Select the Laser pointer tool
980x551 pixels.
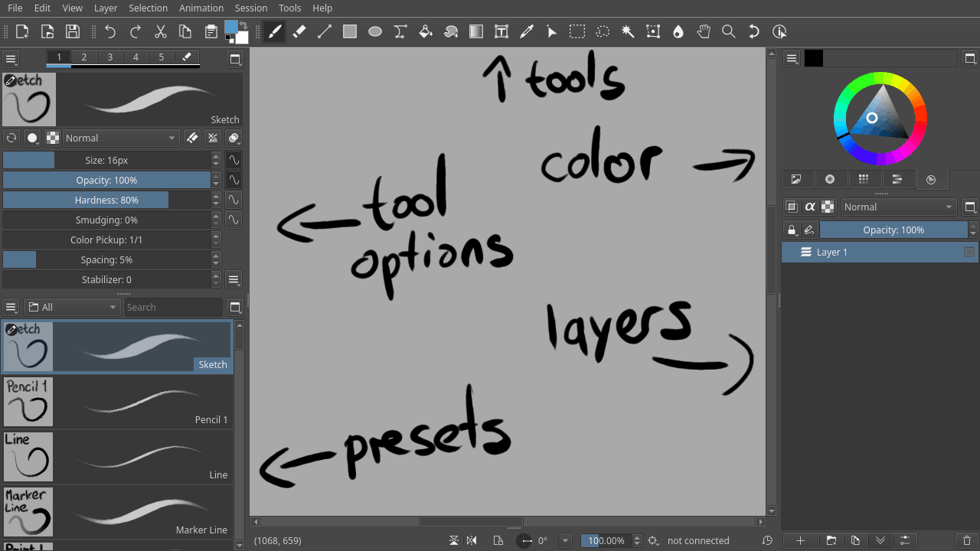pyautogui.click(x=552, y=31)
